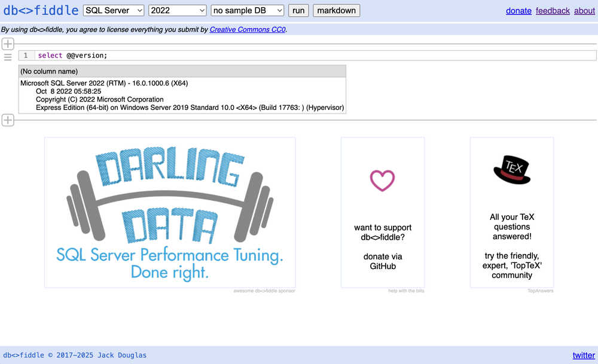Open the feedback link
The width and height of the screenshot is (598, 364).
pyautogui.click(x=553, y=11)
